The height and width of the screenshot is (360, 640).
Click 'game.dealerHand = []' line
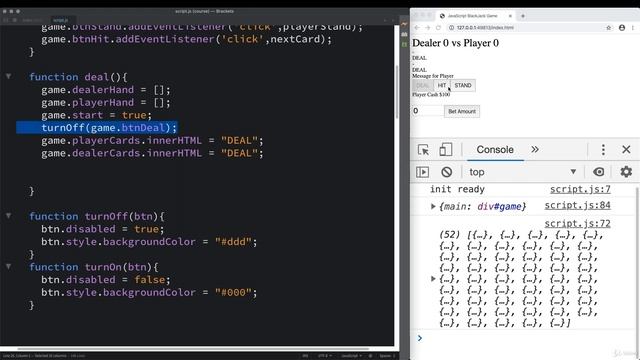[106, 90]
